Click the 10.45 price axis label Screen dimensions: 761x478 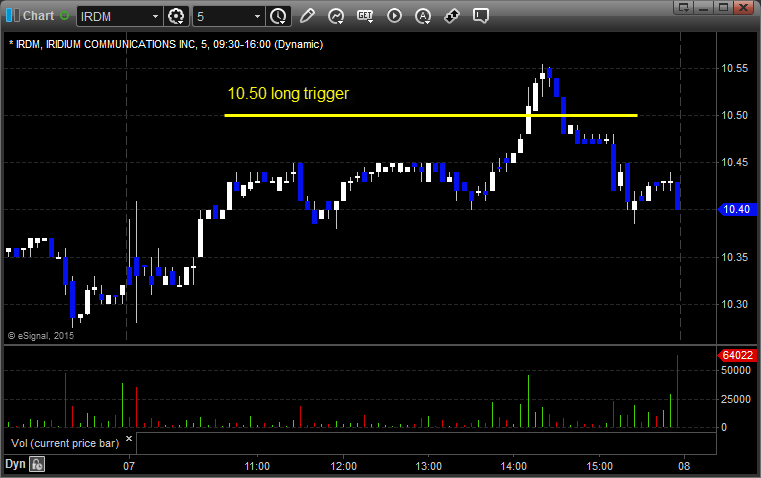coord(735,163)
